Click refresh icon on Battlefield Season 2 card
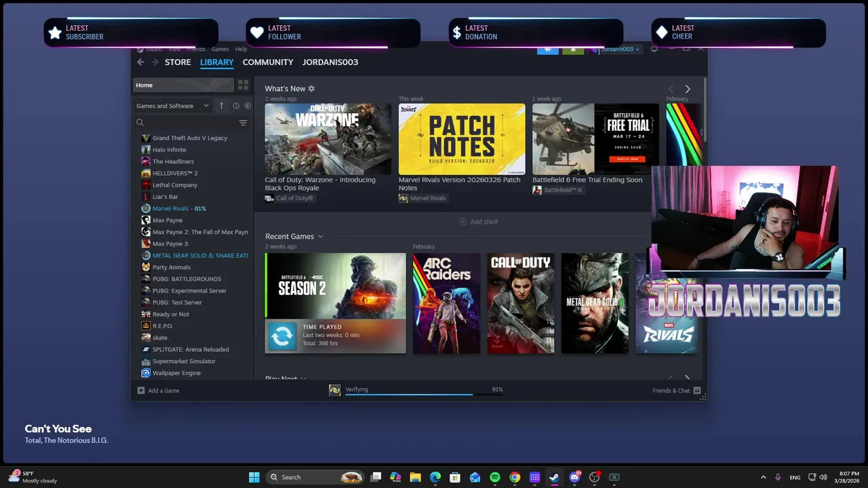 tap(282, 335)
